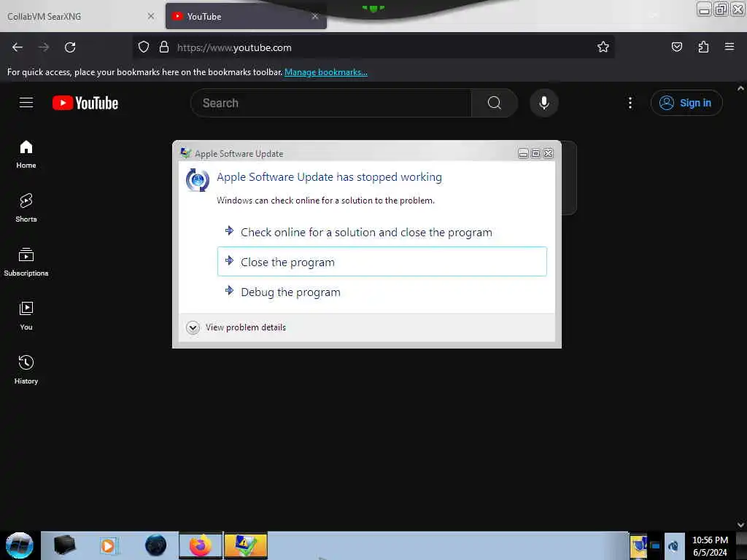Focus the YouTube search field
The width and height of the screenshot is (747, 560).
[330, 103]
